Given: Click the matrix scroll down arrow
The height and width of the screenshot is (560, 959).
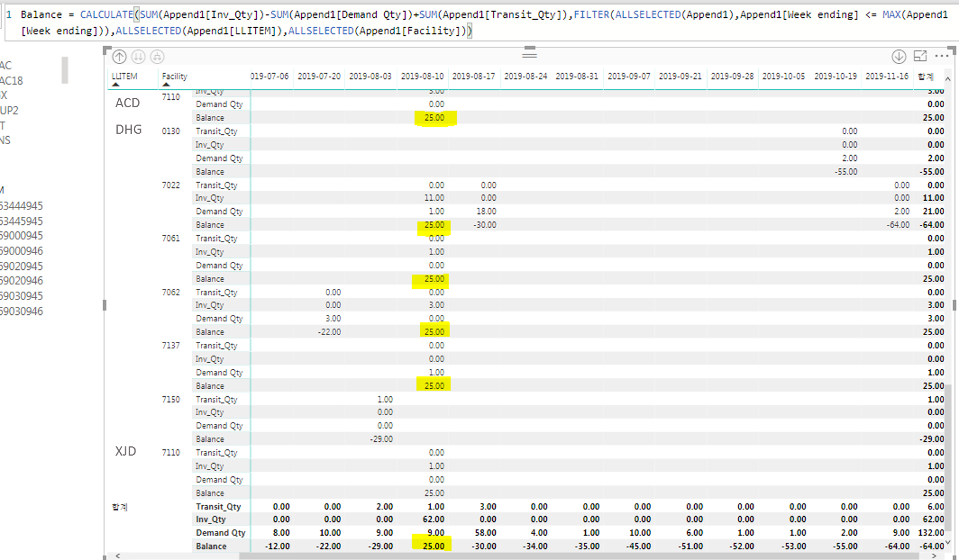Looking at the screenshot, I should pos(947,543).
